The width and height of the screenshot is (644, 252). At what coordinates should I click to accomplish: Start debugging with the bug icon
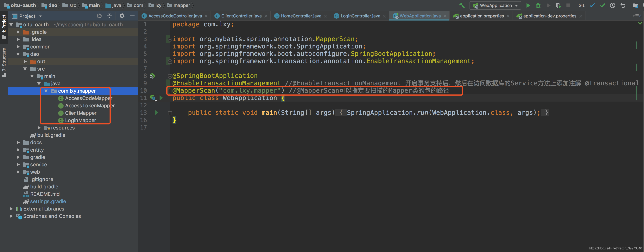pos(538,5)
